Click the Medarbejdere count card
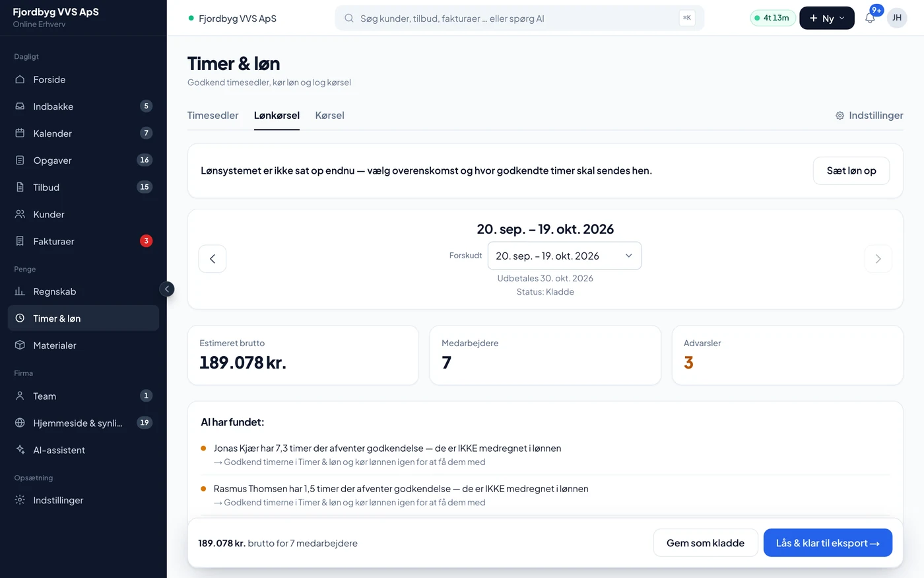The image size is (924, 578). 545,355
